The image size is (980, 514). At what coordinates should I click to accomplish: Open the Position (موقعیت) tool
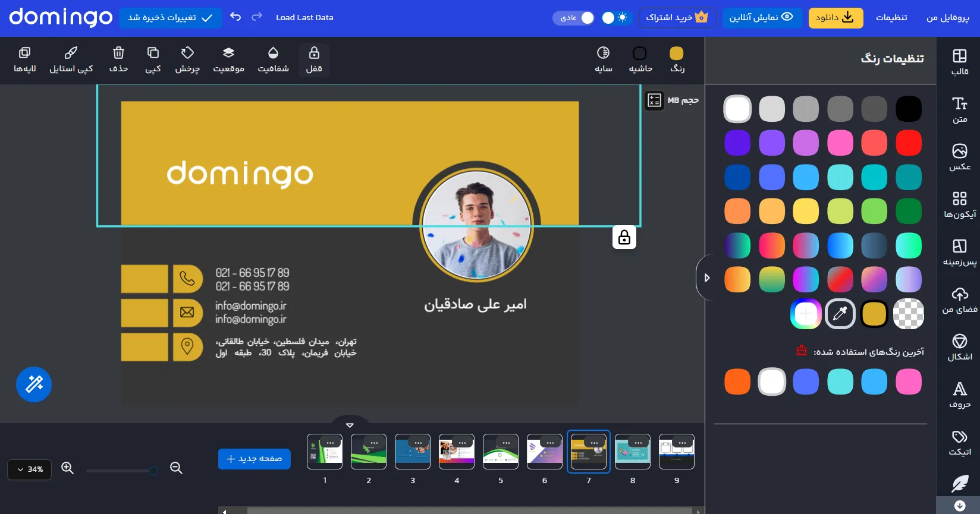(x=229, y=60)
